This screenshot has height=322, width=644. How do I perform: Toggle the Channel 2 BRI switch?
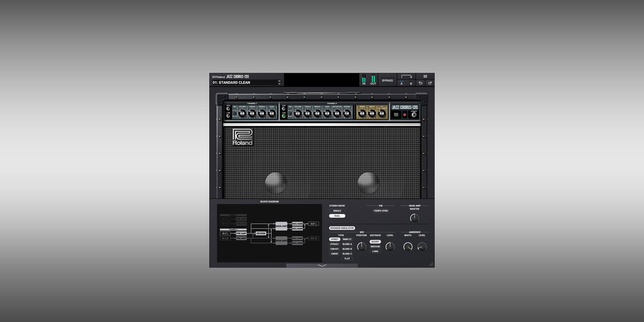pos(290,113)
